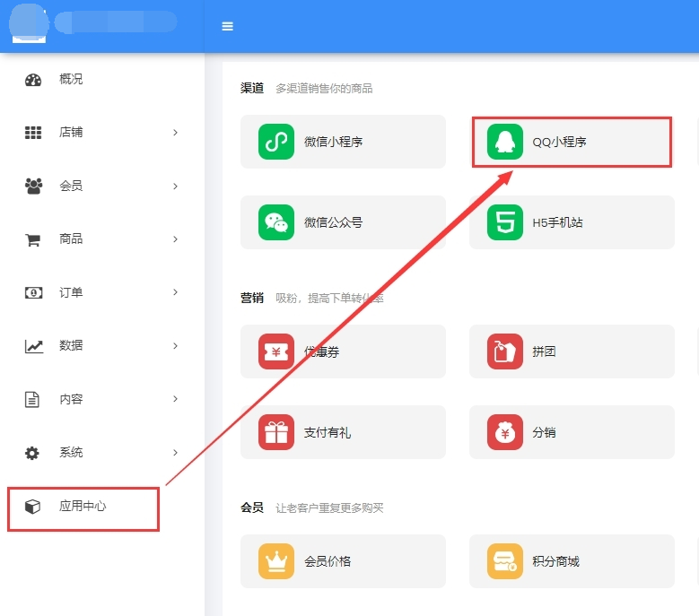
Task: Click the 分销 money bag icon
Action: coord(504,432)
